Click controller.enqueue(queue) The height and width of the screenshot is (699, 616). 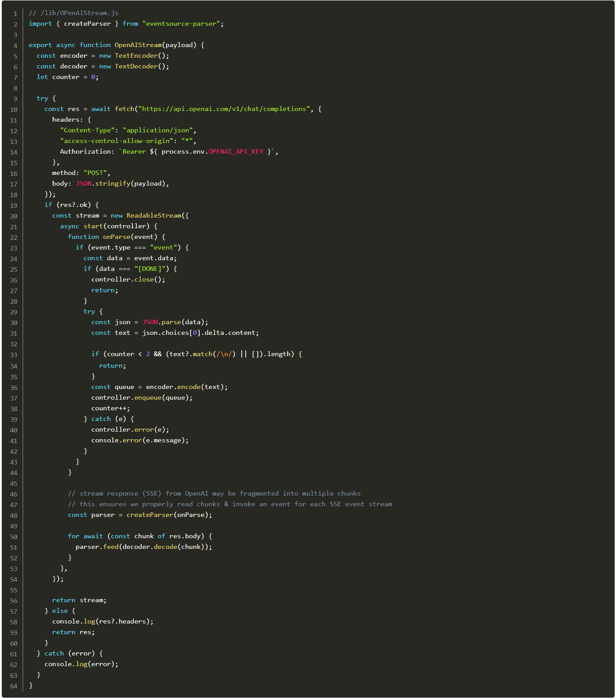(140, 397)
